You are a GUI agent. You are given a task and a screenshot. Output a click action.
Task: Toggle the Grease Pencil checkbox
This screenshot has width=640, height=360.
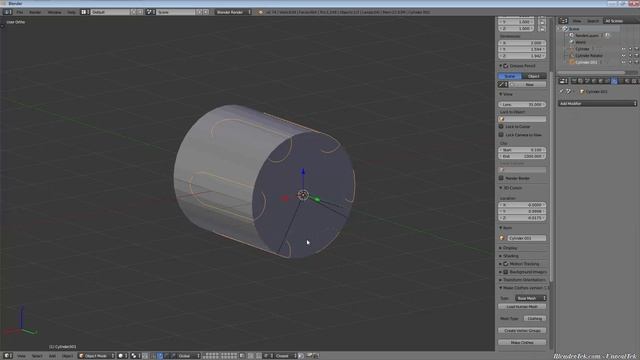pos(506,66)
